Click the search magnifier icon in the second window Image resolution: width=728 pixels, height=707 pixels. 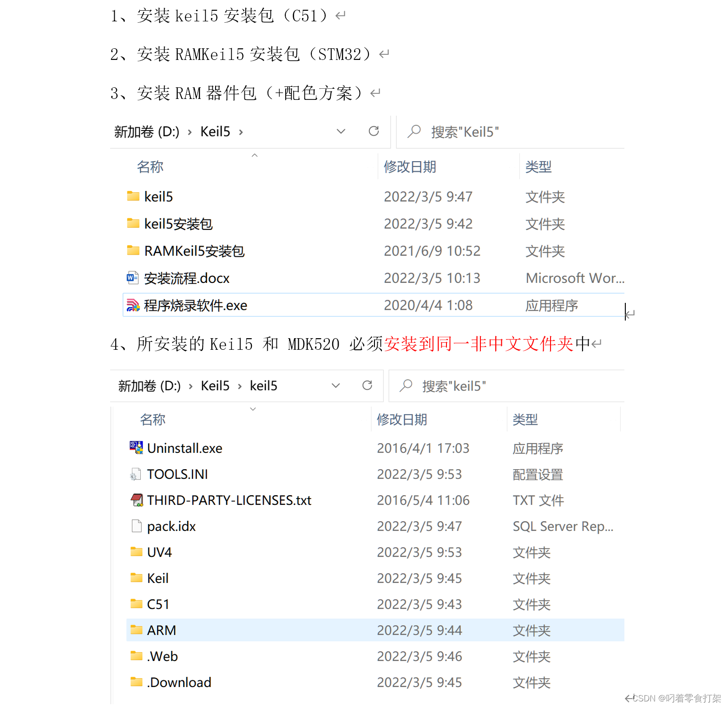pos(406,386)
